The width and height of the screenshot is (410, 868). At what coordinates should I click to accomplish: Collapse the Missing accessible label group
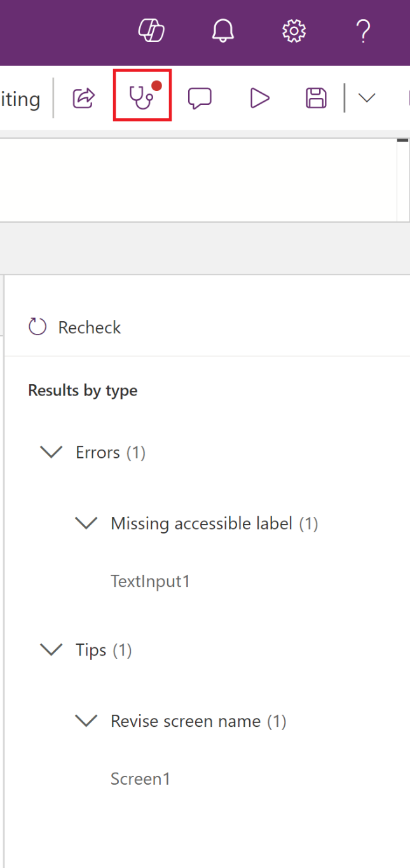(86, 523)
